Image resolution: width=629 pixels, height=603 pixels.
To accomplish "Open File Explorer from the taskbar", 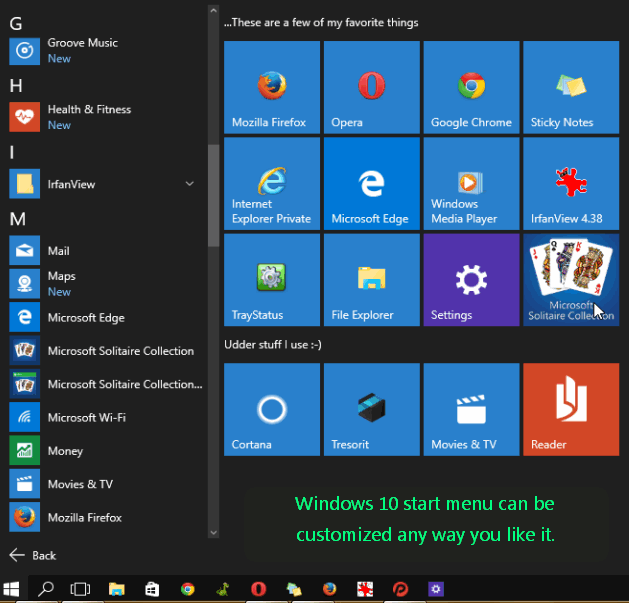I will pos(116,589).
